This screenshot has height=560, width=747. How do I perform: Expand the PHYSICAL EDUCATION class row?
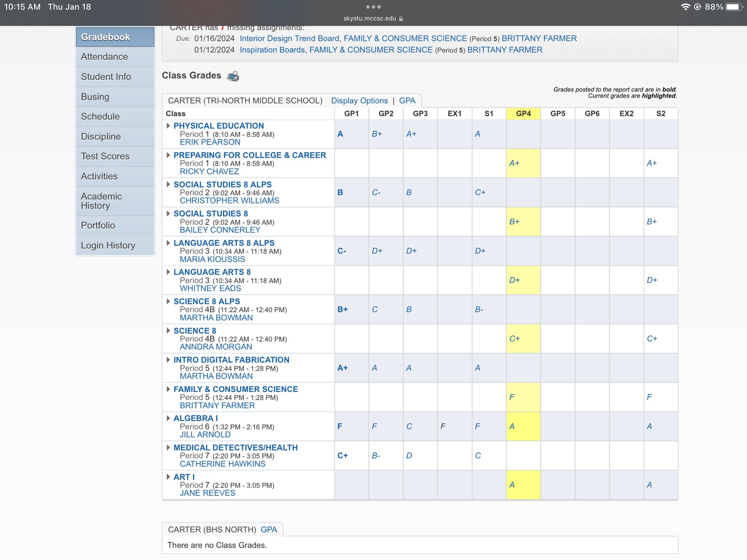point(168,126)
